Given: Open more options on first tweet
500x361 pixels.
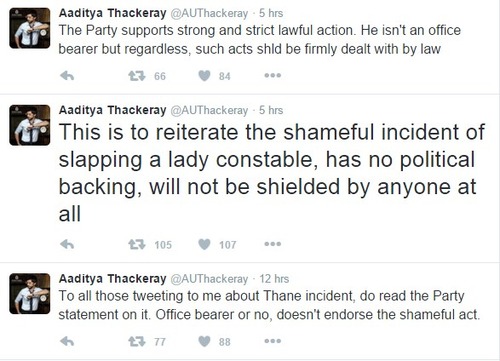Looking at the screenshot, I should (x=273, y=76).
